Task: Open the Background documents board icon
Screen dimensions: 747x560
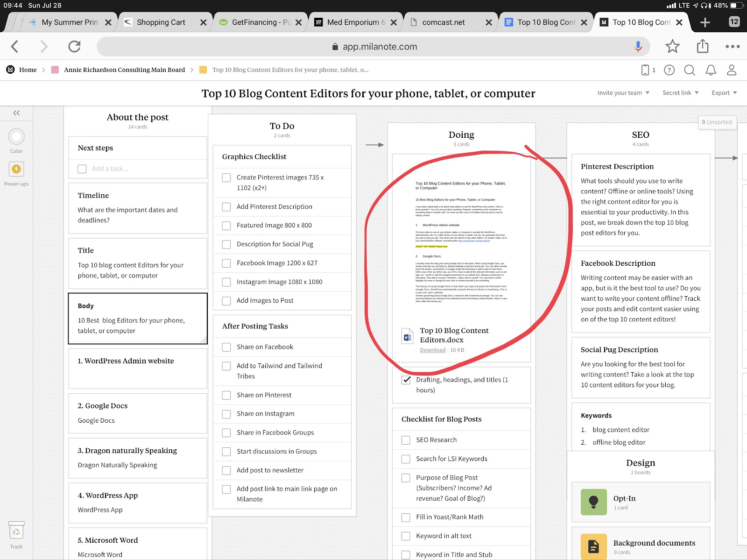Action: pyautogui.click(x=594, y=546)
